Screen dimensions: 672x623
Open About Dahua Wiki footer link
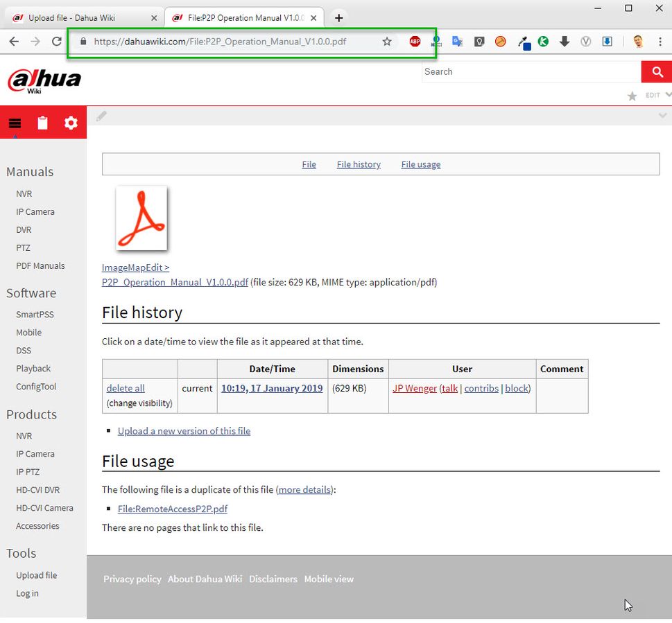[x=205, y=579]
